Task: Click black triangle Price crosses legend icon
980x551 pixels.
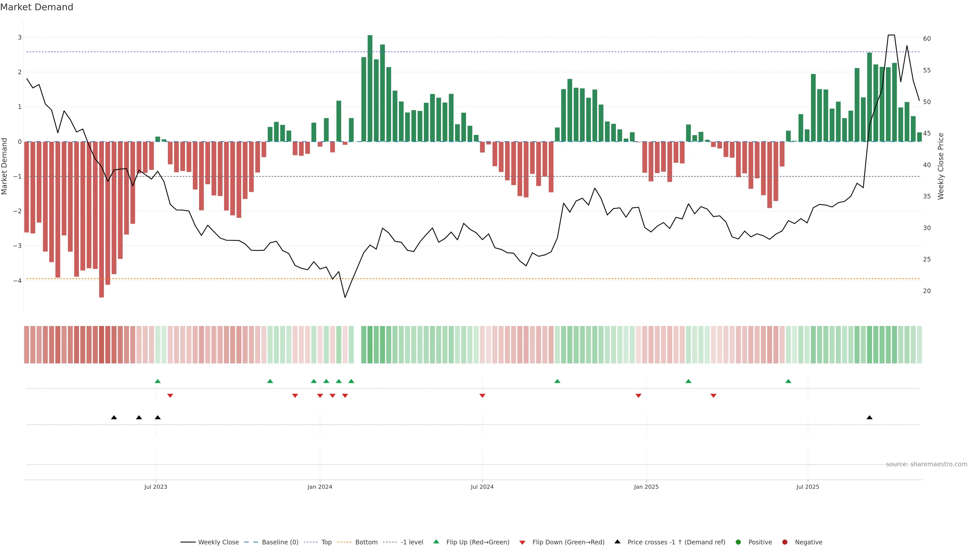Action: click(x=617, y=542)
